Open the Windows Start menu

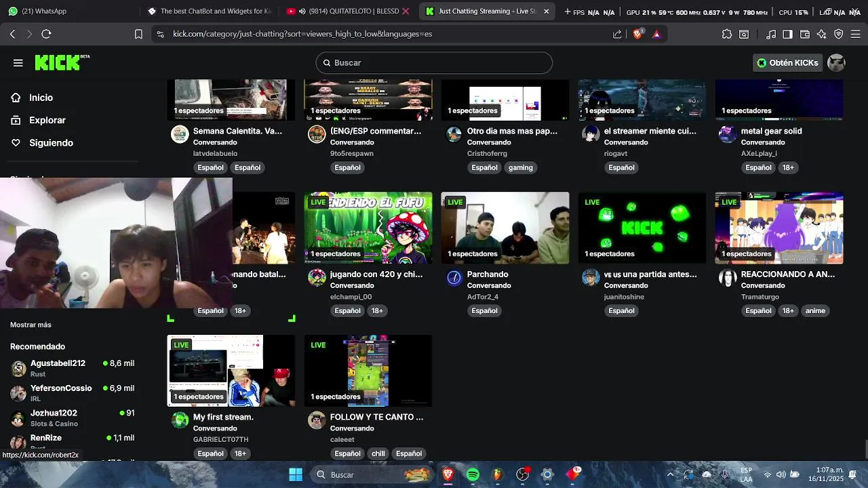coord(296,474)
